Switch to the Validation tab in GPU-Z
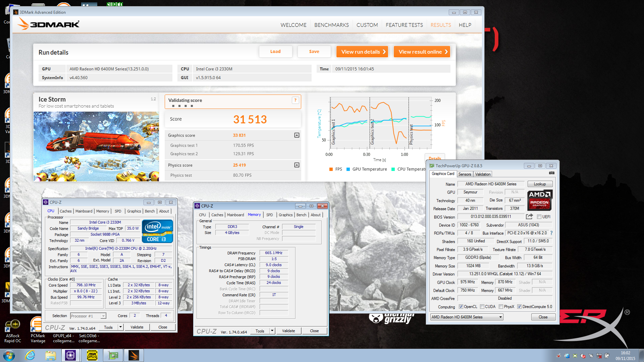 483,174
